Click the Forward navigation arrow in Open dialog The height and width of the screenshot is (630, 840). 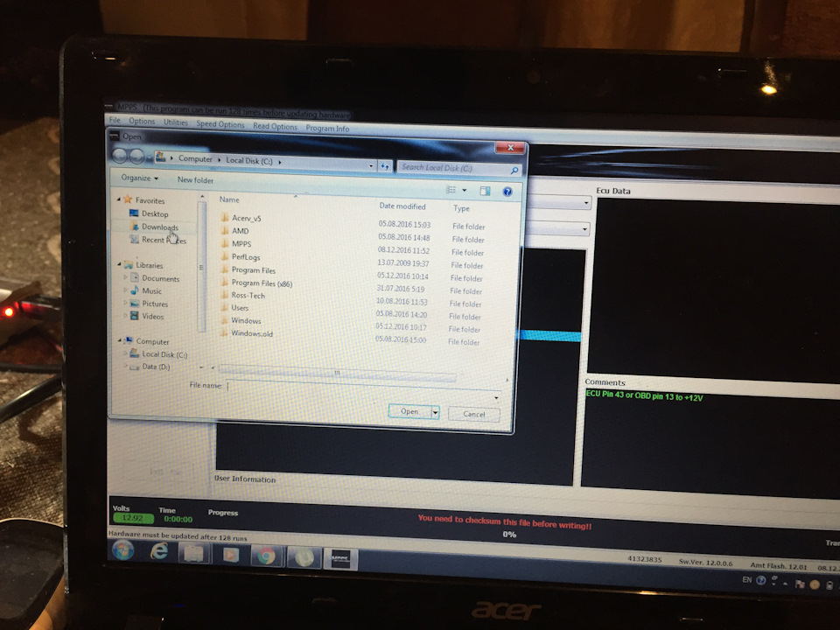point(136,157)
